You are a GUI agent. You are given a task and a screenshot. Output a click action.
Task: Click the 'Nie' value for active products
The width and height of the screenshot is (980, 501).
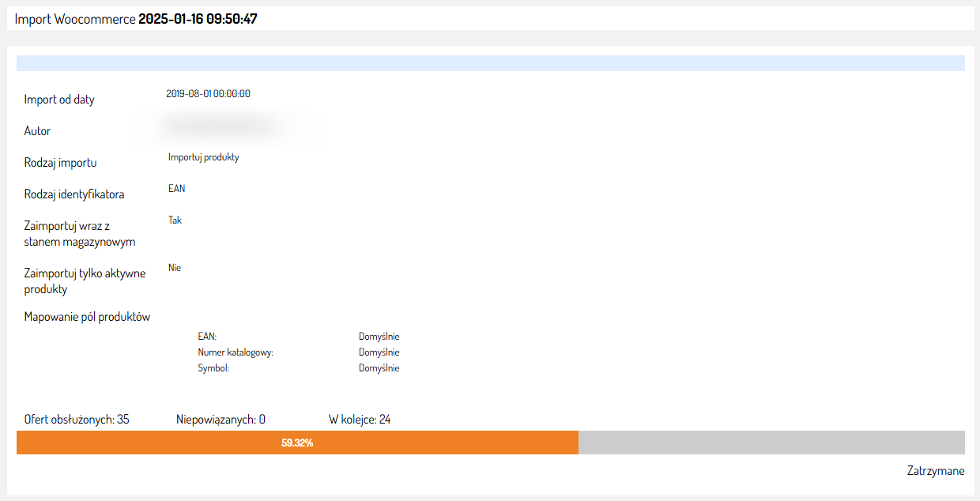point(175,268)
